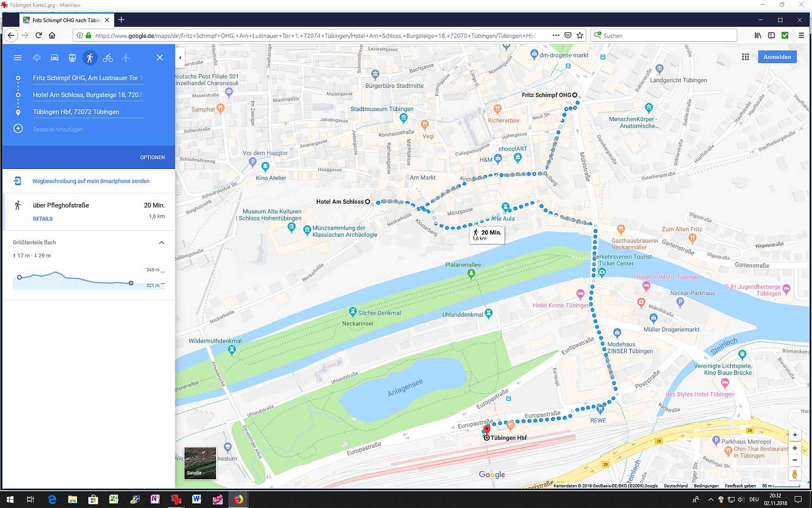Open the Firefox application menu
812x508 pixels.
point(801,35)
